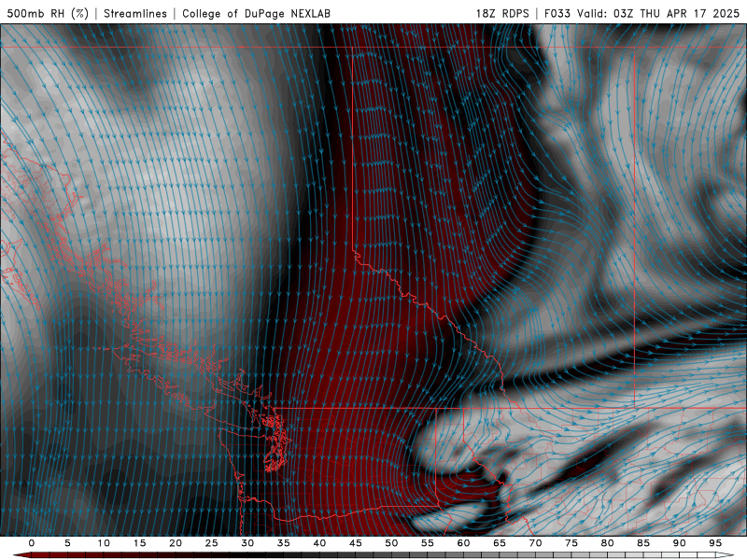Click the colorbar label "95"

(x=715, y=543)
